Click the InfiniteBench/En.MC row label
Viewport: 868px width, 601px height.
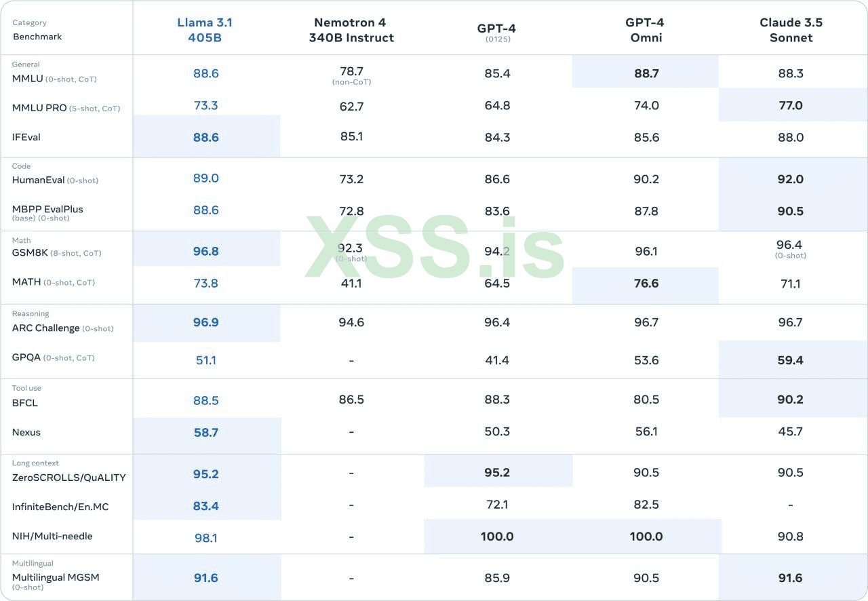(62, 507)
